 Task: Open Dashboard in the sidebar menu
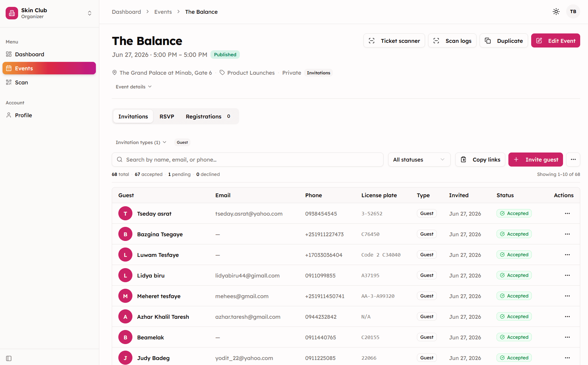pos(49,54)
